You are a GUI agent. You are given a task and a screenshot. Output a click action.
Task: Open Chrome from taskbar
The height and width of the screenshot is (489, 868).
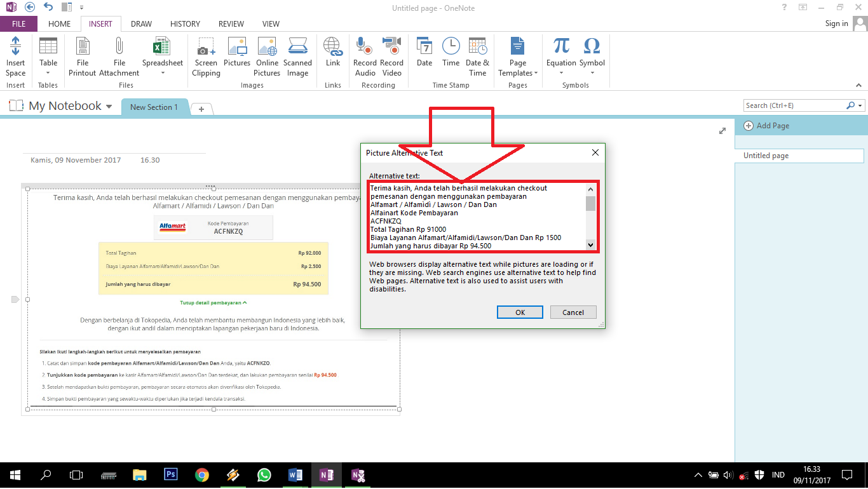[202, 475]
